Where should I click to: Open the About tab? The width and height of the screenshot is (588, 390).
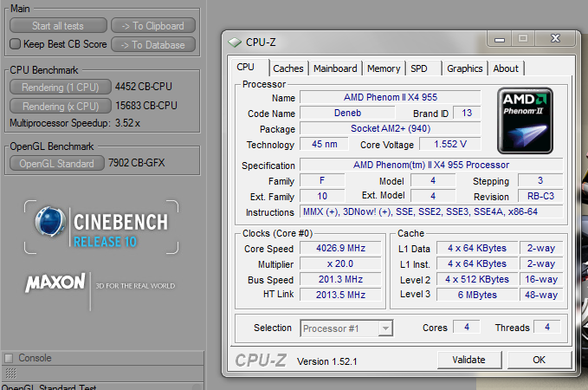point(506,68)
